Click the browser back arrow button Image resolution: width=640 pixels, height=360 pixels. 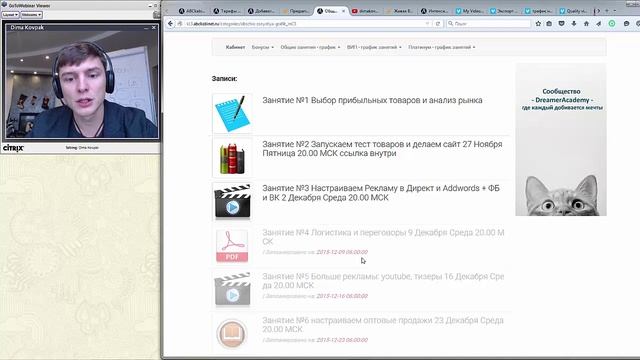tap(170, 24)
